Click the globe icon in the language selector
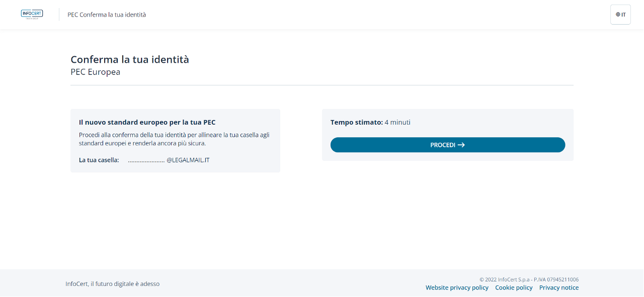 click(x=618, y=15)
